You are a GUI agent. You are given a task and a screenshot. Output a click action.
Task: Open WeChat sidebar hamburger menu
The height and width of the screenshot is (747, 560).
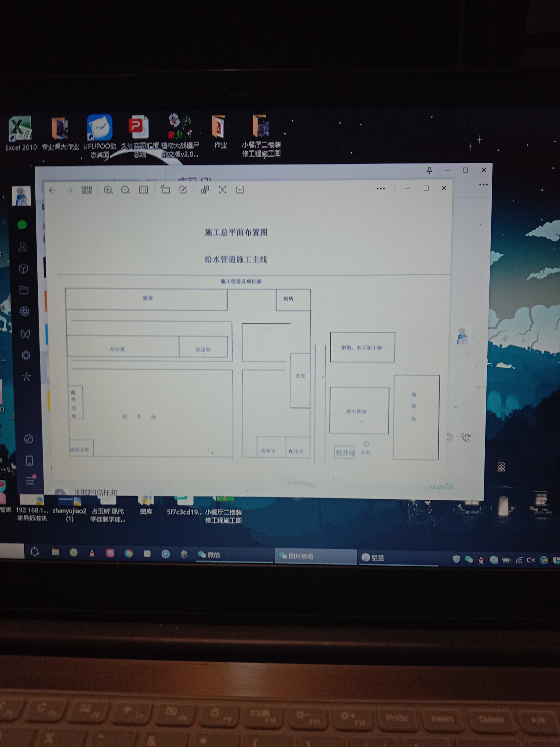pyautogui.click(x=30, y=480)
